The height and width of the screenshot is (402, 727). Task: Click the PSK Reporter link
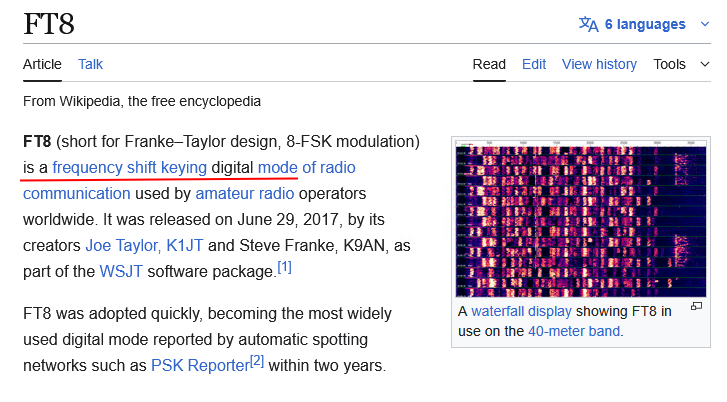point(199,365)
